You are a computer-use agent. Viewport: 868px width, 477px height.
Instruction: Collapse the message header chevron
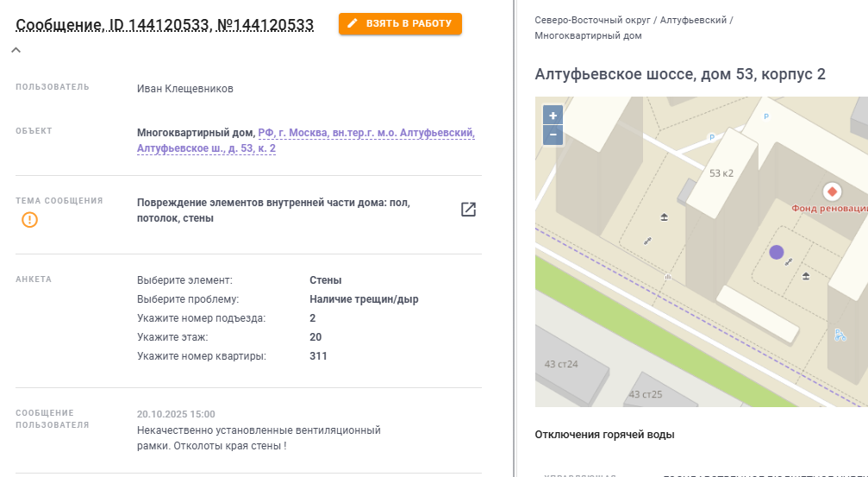(16, 50)
